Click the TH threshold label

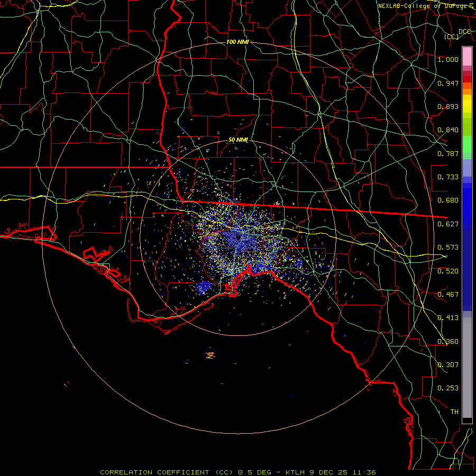(x=454, y=412)
